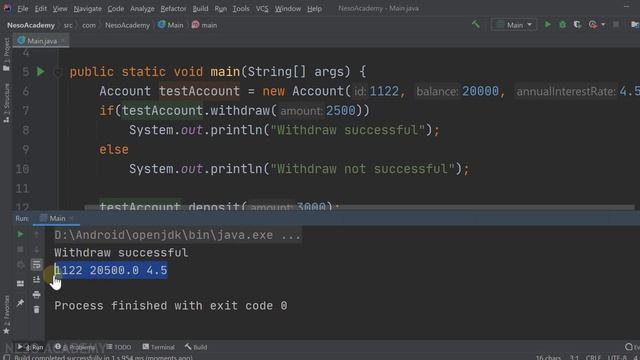Pin the Run tab

pyautogui.click(x=20, y=302)
